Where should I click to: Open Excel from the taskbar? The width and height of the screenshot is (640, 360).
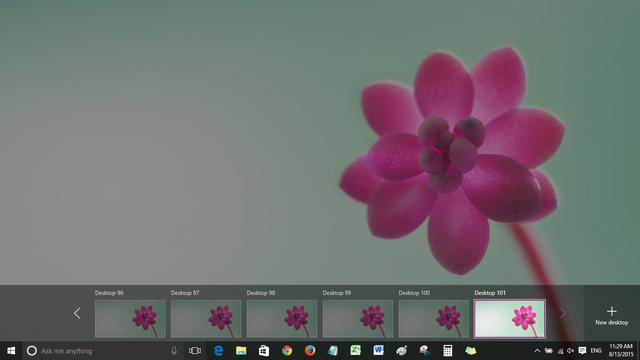356,351
